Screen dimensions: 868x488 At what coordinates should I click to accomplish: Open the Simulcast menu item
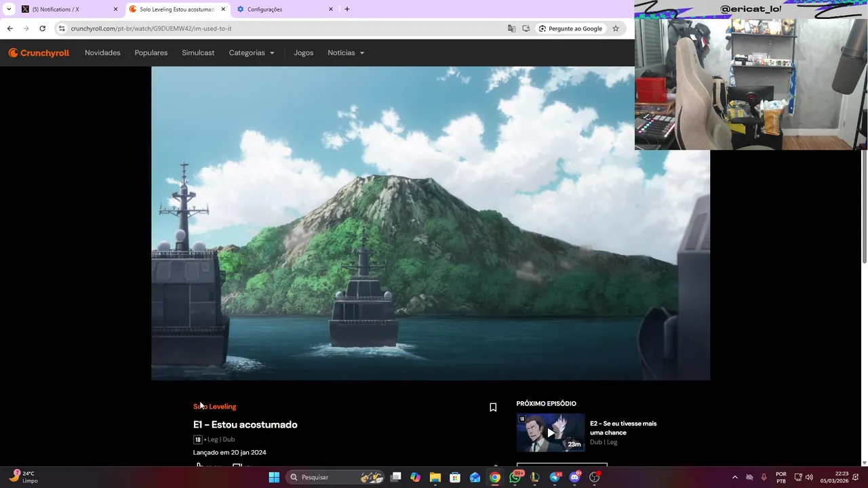pyautogui.click(x=198, y=53)
